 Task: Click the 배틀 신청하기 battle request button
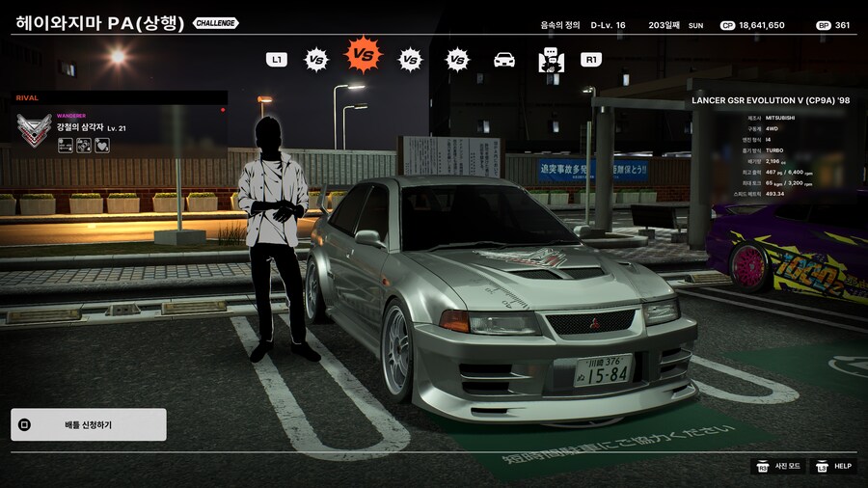coord(88,424)
